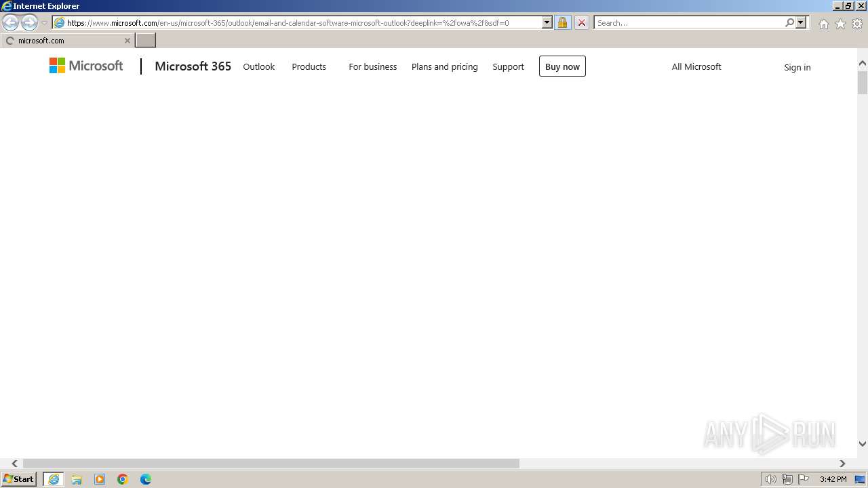Click the vertical scrollbar thumb

863,82
